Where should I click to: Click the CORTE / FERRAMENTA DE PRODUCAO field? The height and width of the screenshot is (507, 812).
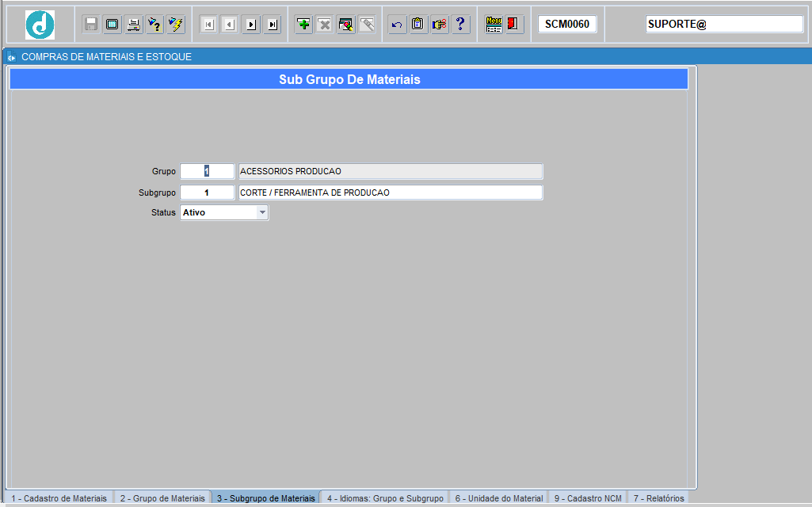(x=391, y=193)
